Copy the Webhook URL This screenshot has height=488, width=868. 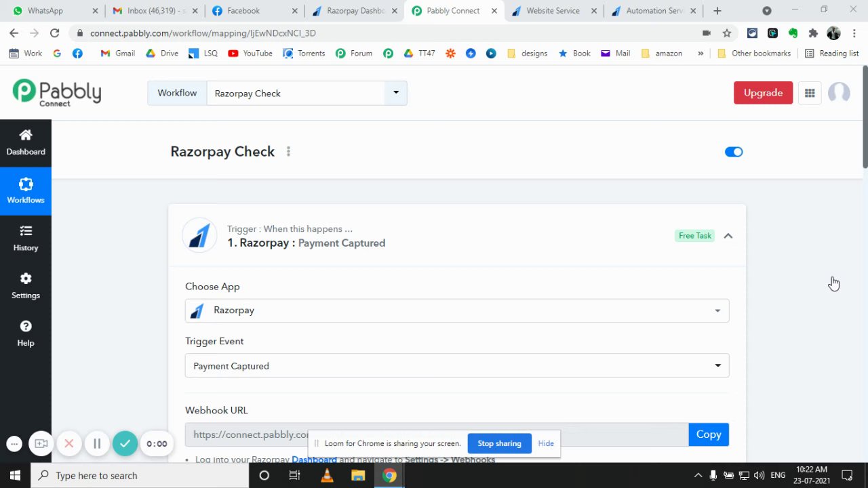[709, 434]
